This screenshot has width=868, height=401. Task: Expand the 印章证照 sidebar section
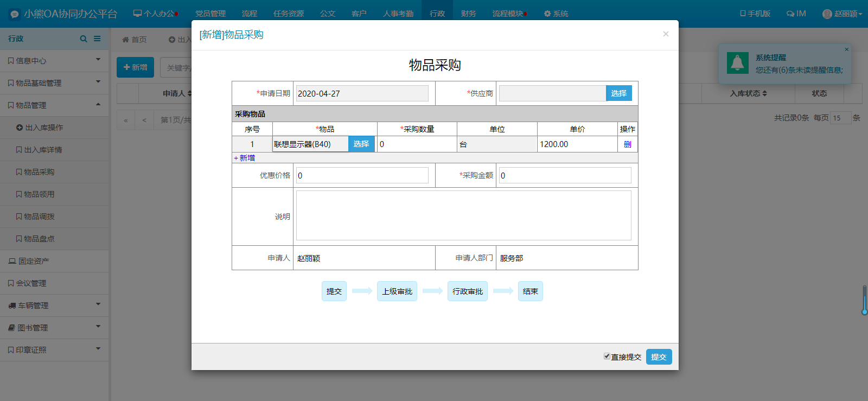(54, 350)
